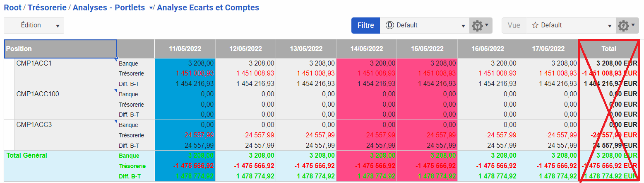Open the Vue Default dropdown arrow

pos(610,26)
